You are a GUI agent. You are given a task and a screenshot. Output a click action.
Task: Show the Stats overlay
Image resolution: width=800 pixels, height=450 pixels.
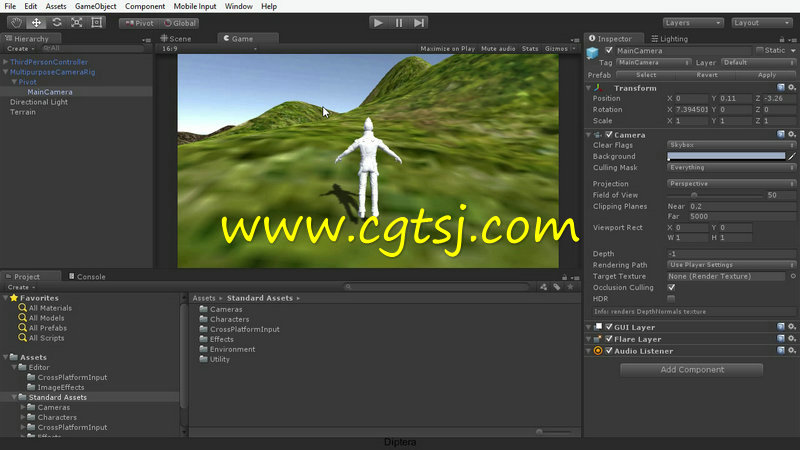530,48
